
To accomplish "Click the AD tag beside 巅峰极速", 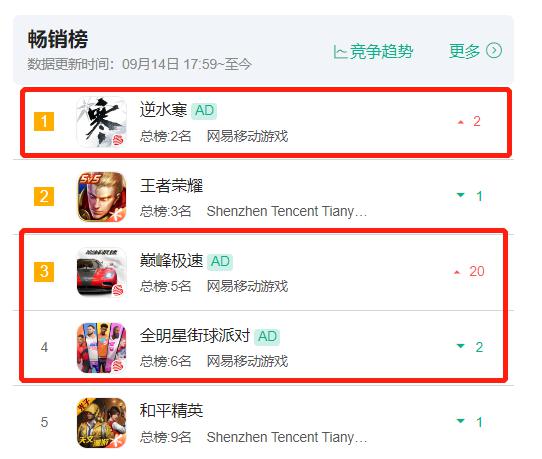I will coord(220,262).
